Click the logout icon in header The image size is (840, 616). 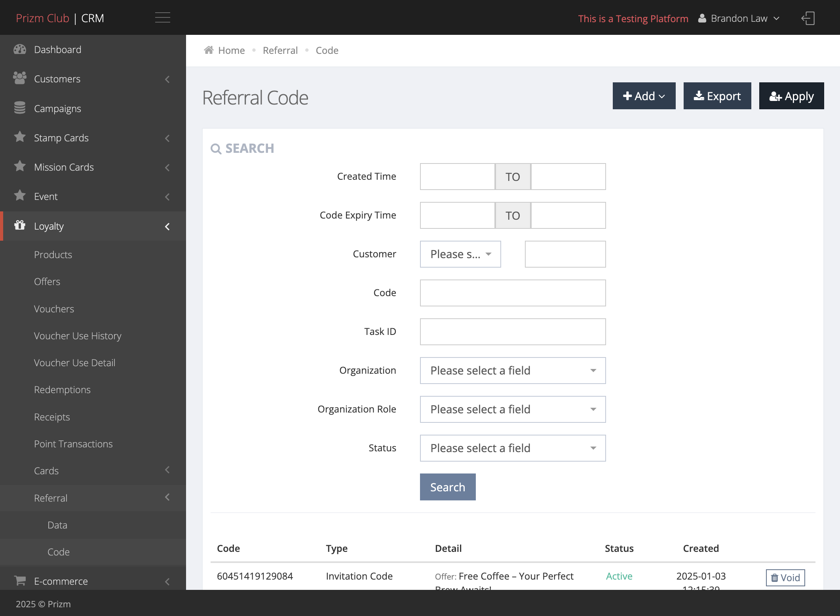click(x=808, y=18)
